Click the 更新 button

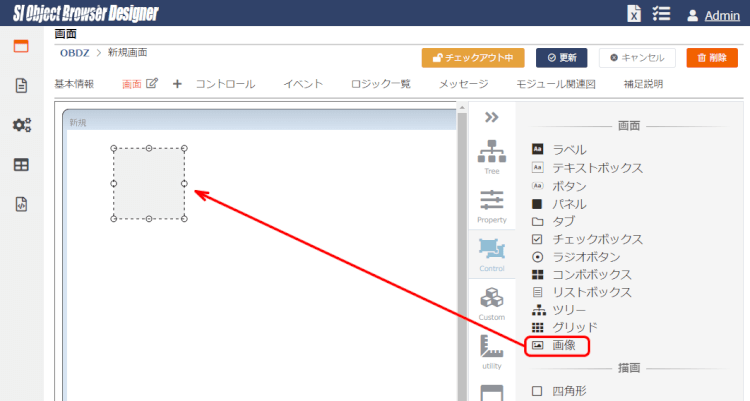click(x=560, y=58)
